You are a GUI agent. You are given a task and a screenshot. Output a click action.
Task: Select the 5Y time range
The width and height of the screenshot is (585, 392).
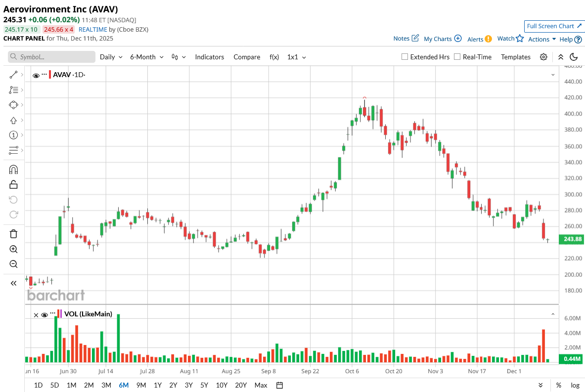coord(204,385)
